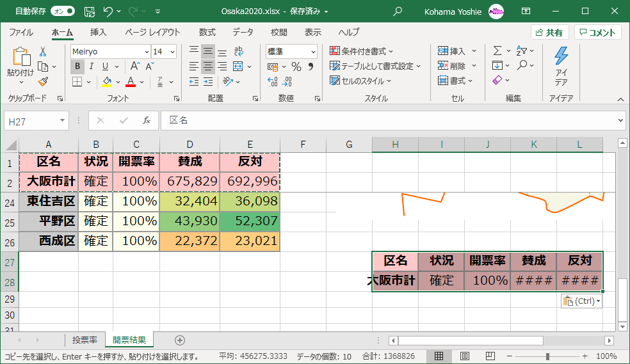Switch to Page Layout view
Image resolution: width=630 pixels, height=364 pixels.
tap(464, 356)
